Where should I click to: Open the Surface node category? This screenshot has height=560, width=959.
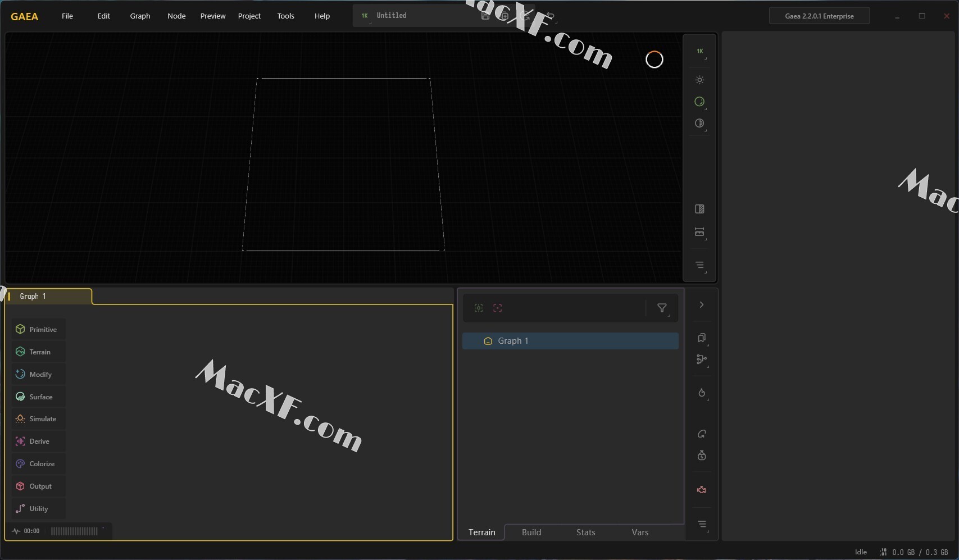pos(38,397)
